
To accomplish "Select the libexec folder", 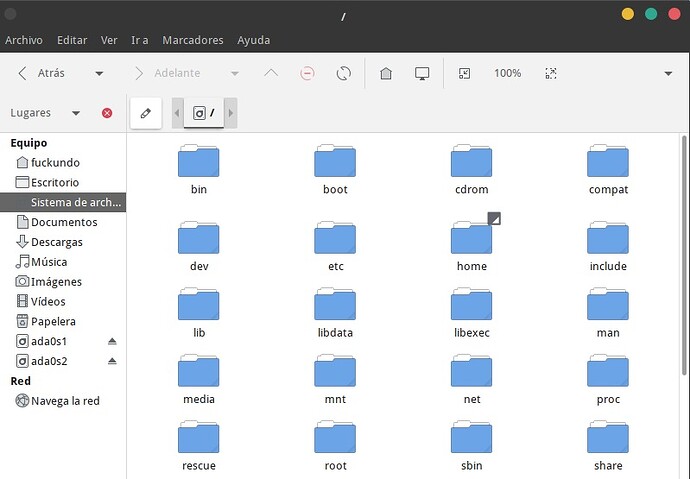I will coord(471,313).
